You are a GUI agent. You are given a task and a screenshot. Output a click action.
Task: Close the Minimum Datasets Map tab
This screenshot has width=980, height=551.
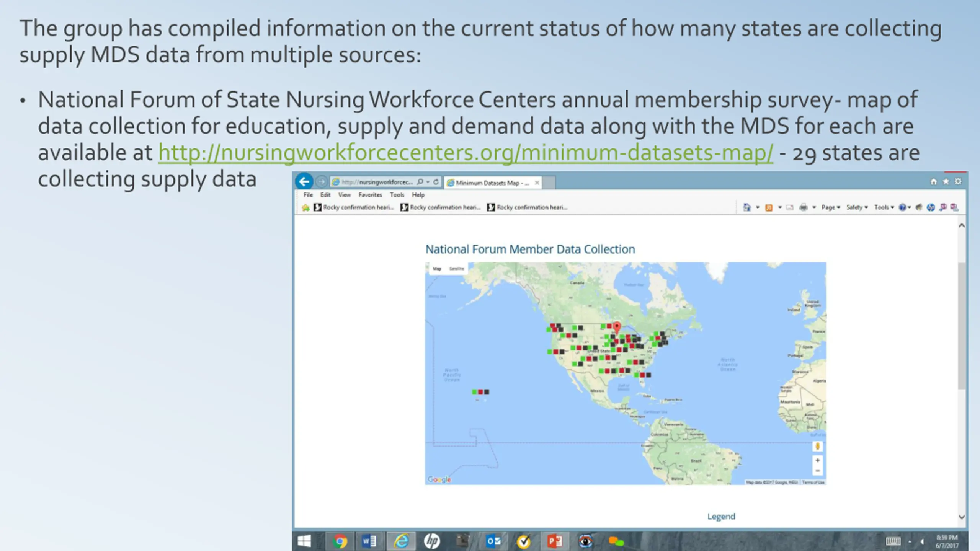pyautogui.click(x=537, y=183)
